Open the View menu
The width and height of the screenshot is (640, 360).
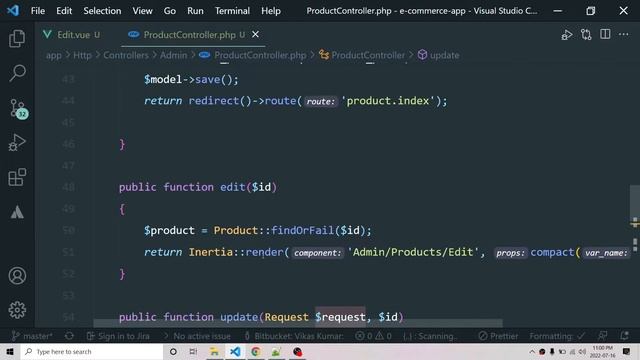coord(142,11)
